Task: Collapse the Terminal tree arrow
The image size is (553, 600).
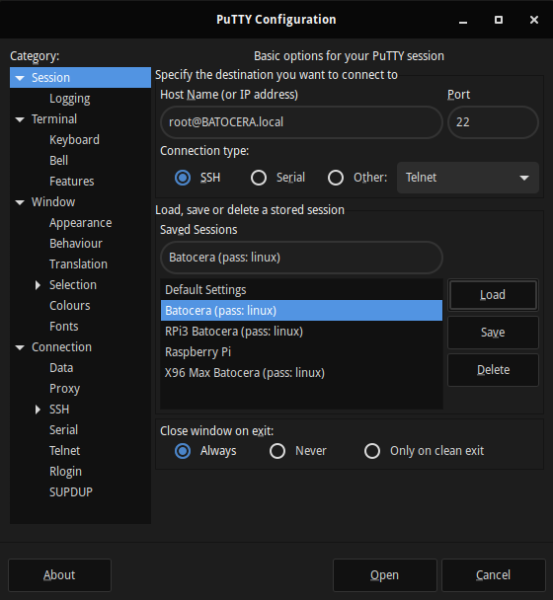Action: pyautogui.click(x=20, y=119)
